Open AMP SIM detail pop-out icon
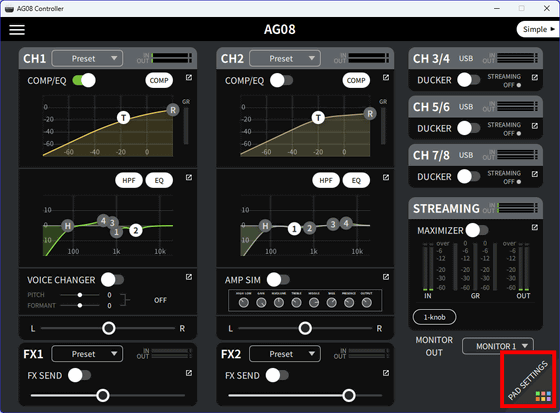Viewport: 560px width, 413px height. (x=386, y=277)
